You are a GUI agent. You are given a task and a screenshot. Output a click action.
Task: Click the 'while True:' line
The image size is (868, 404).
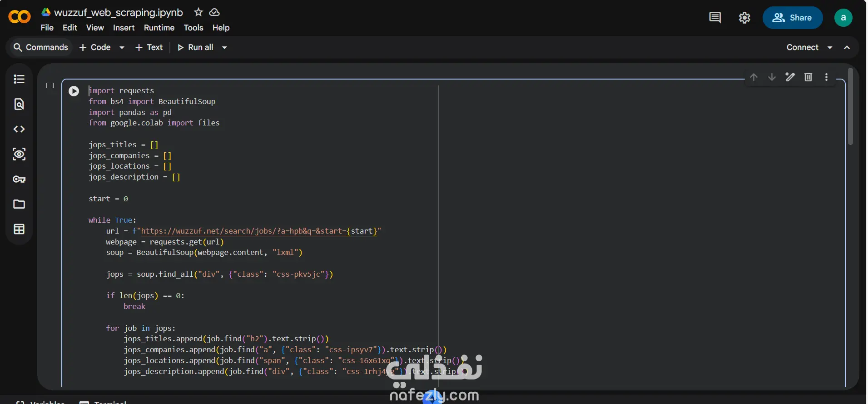pyautogui.click(x=112, y=220)
